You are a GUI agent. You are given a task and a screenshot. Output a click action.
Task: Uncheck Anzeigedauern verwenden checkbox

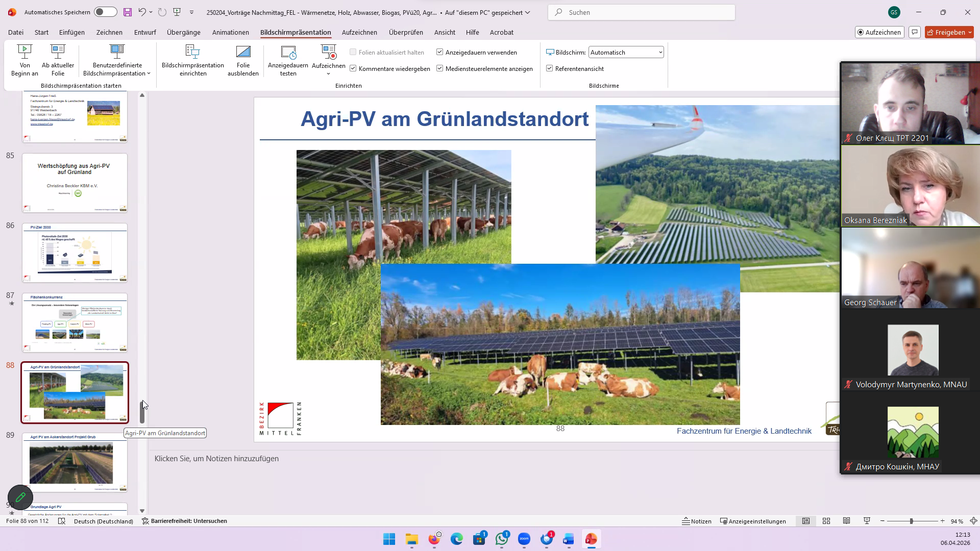click(x=439, y=52)
